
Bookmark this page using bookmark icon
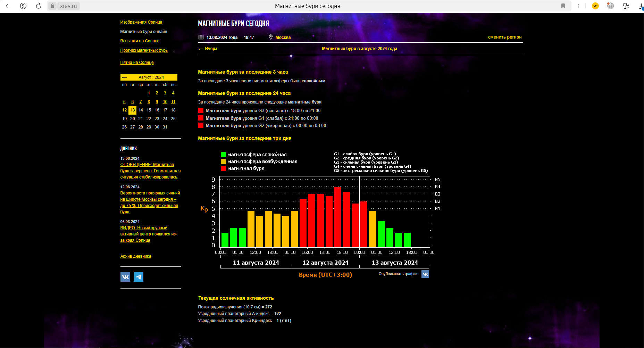click(x=563, y=6)
